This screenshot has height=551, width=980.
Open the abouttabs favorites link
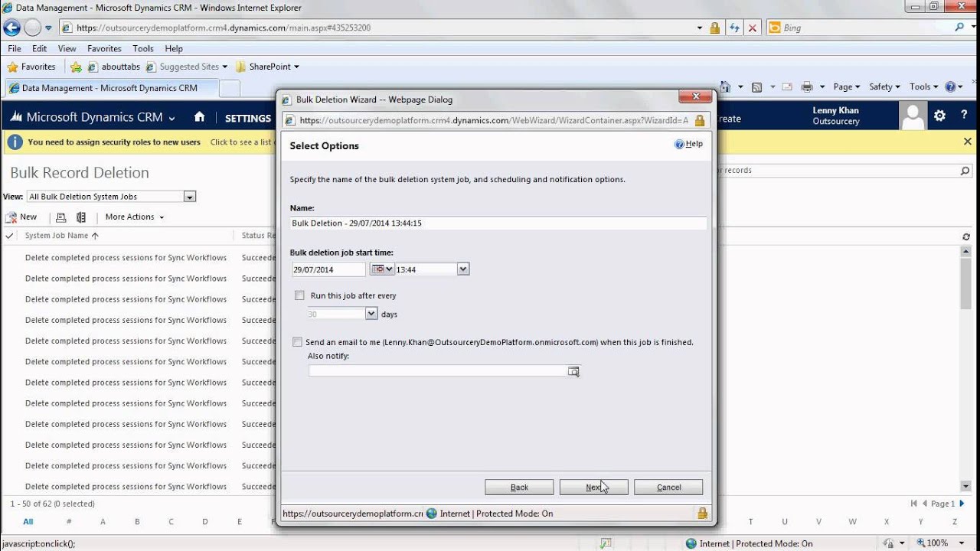tap(115, 67)
